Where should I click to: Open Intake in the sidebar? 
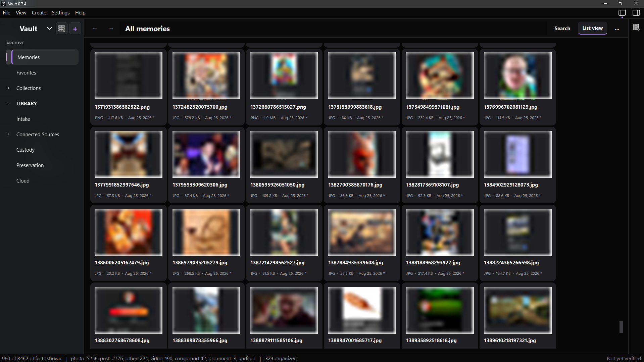(x=23, y=119)
